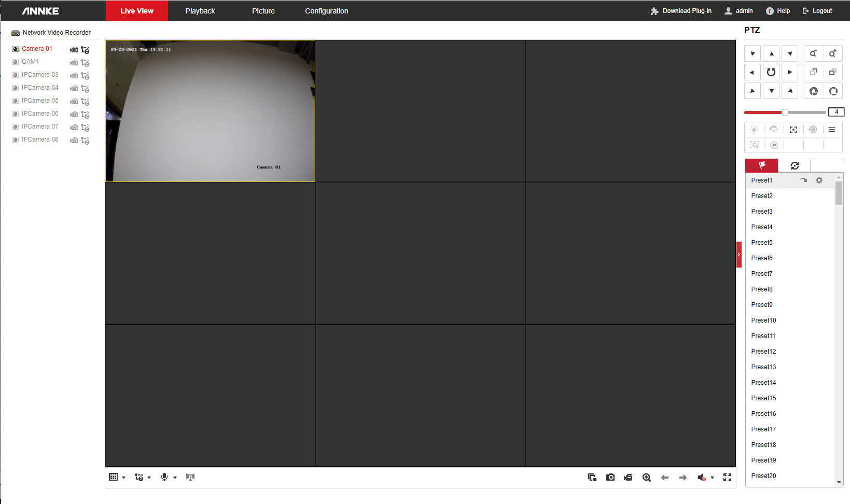The image size is (850, 504).
Task: Start or stop all live view
Action: pos(592,477)
